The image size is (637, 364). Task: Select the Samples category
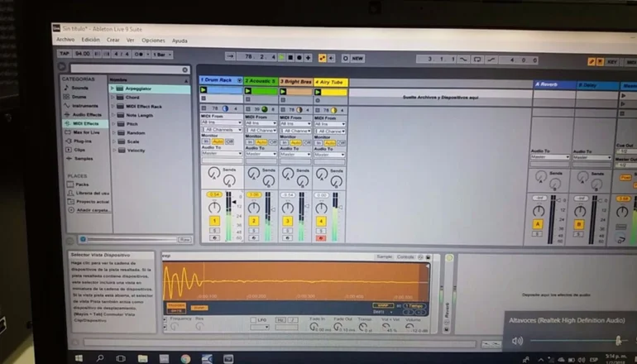click(x=84, y=159)
